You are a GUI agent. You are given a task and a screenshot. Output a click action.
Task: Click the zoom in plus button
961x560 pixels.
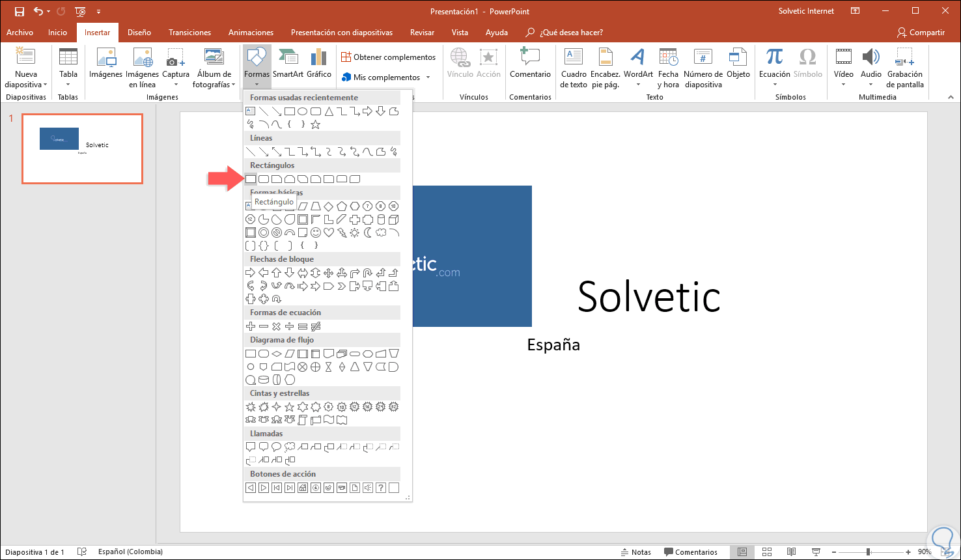click(908, 552)
